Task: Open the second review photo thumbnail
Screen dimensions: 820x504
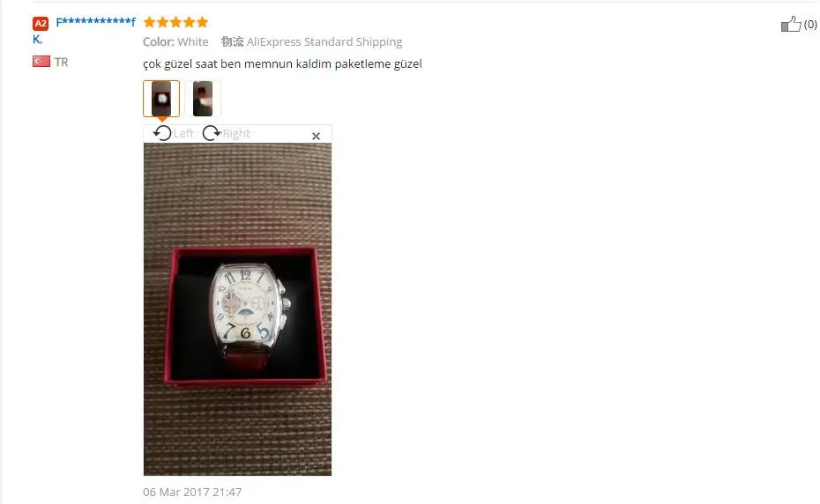Action: (203, 99)
